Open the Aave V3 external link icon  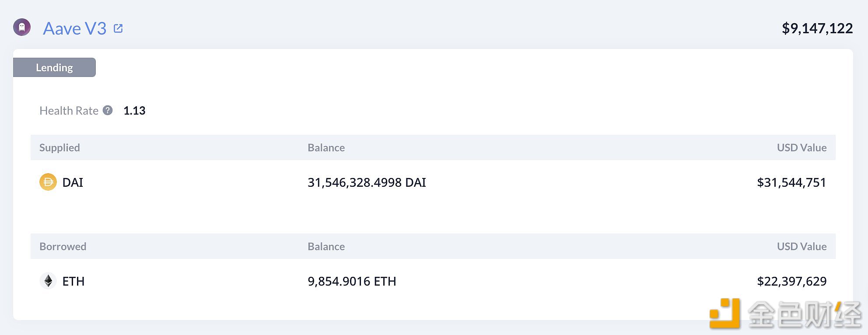[x=118, y=28]
